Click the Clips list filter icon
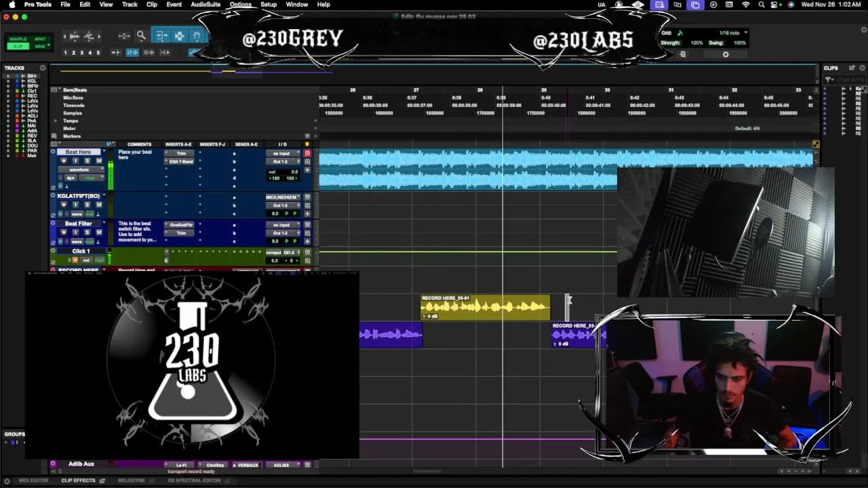The height and width of the screenshot is (488, 868). (x=829, y=79)
